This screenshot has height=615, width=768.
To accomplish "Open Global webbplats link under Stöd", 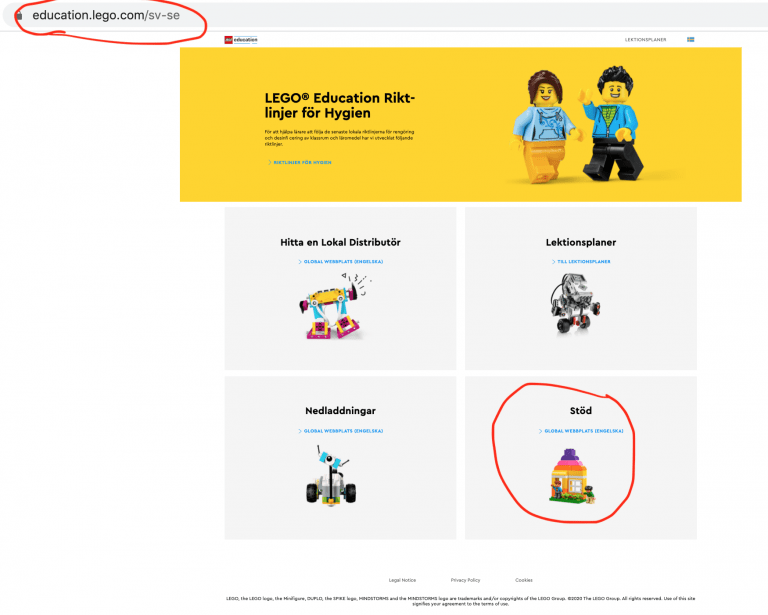I will [581, 431].
